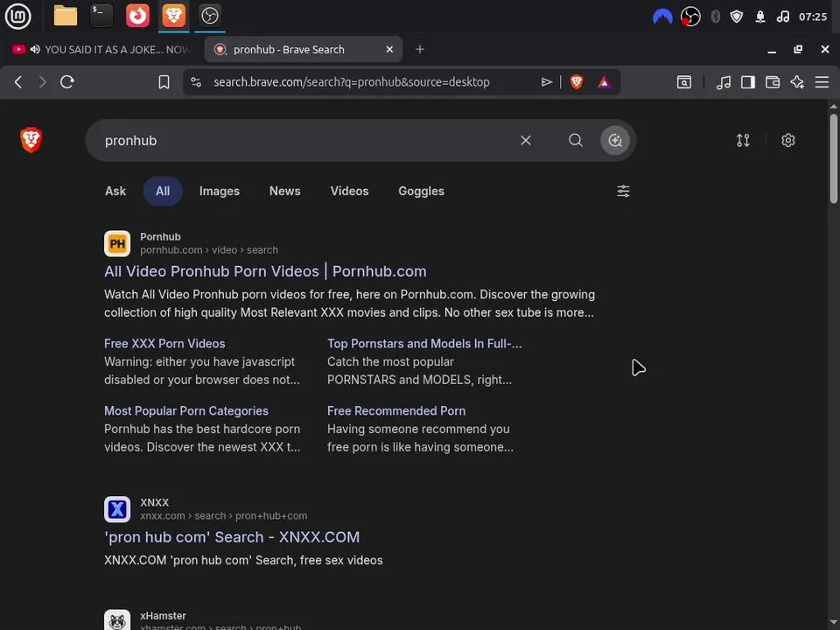Open OBS Studio from the panel
Screen dimensions: 840x630
pos(209,16)
